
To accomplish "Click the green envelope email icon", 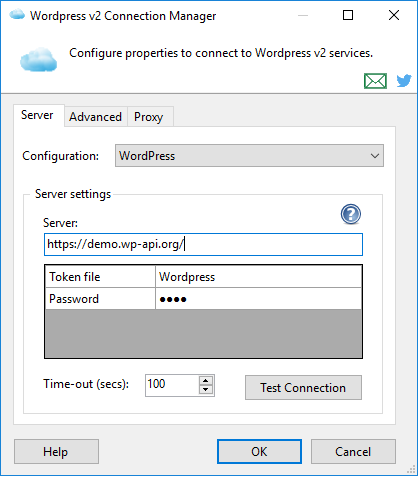I will pos(375,81).
